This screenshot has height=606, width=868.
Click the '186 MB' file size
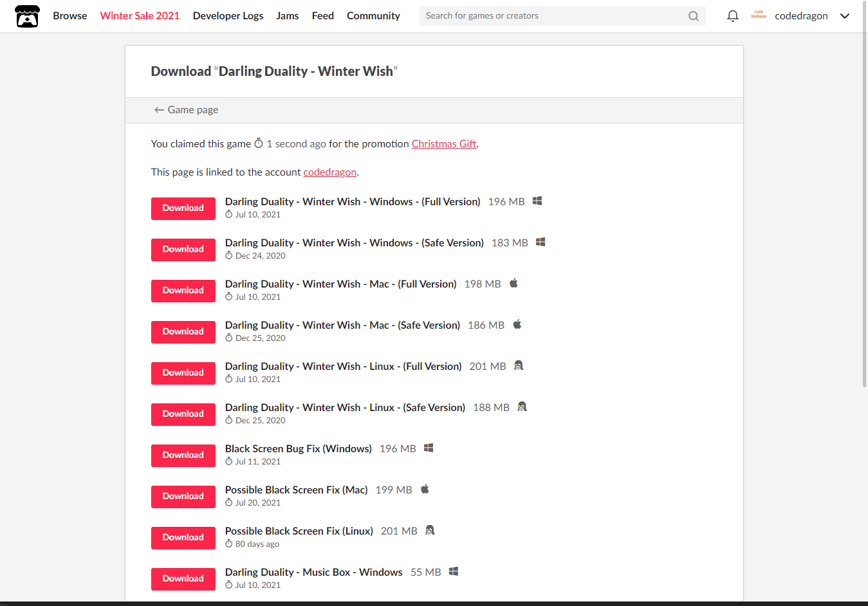(486, 325)
